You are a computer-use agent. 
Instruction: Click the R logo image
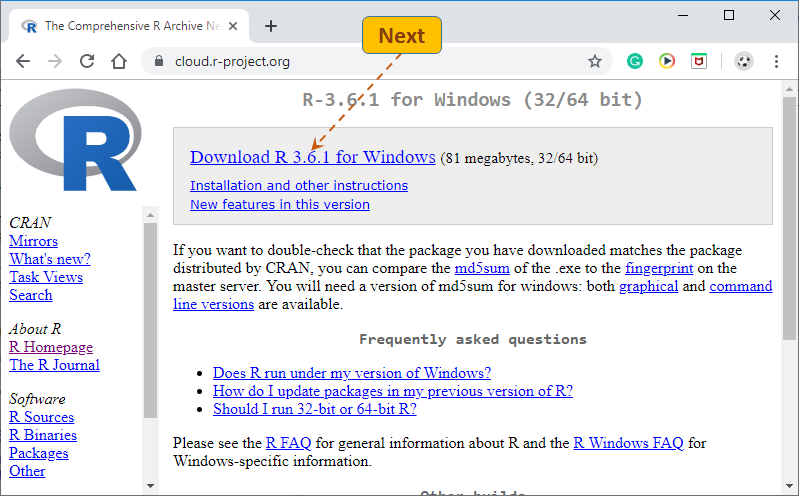tap(75, 140)
